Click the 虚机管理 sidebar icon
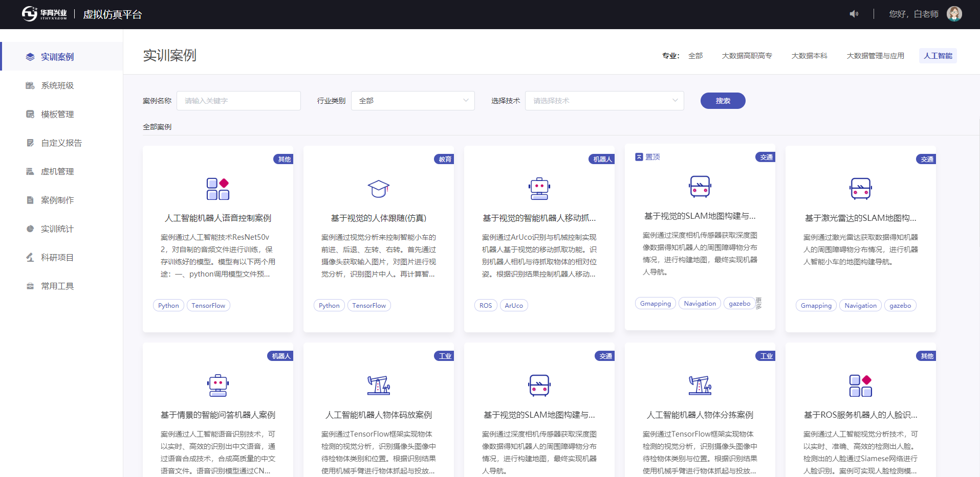This screenshot has height=477, width=980. [30, 171]
